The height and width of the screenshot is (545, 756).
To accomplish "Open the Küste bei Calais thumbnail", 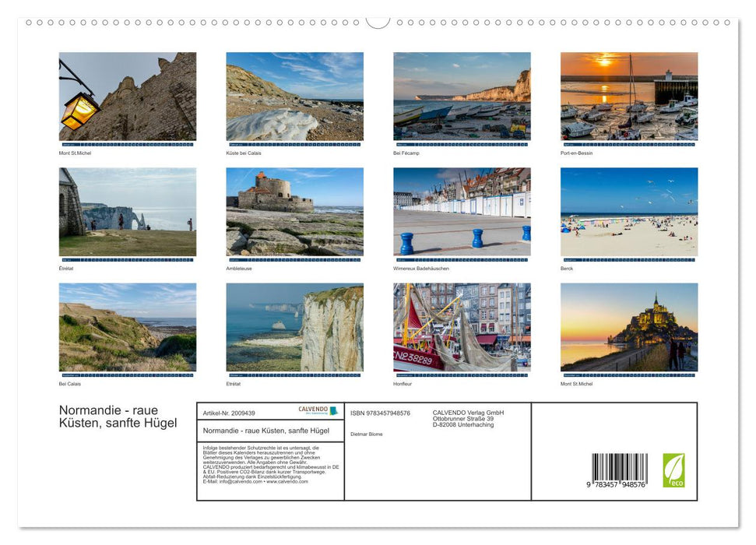I will point(294,97).
